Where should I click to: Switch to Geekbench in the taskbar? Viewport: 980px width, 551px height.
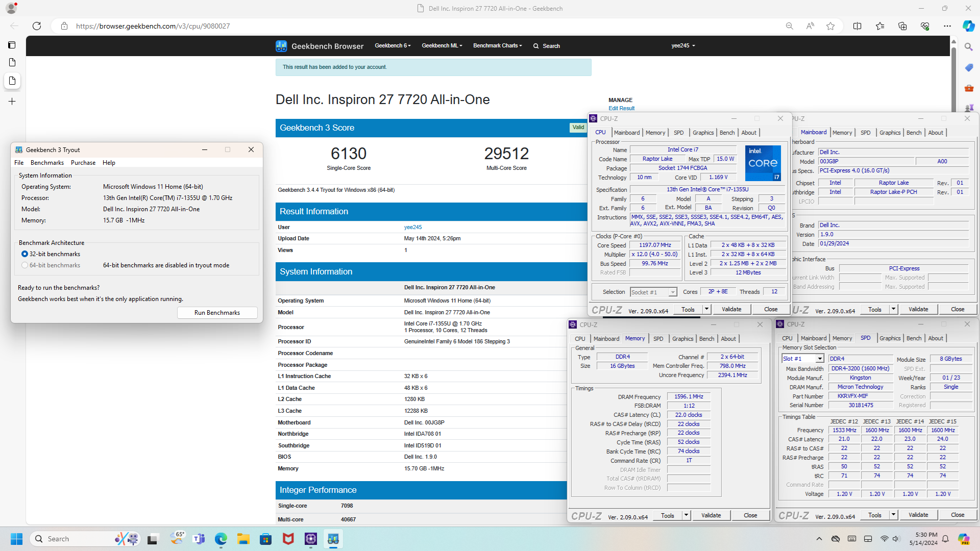[333, 539]
